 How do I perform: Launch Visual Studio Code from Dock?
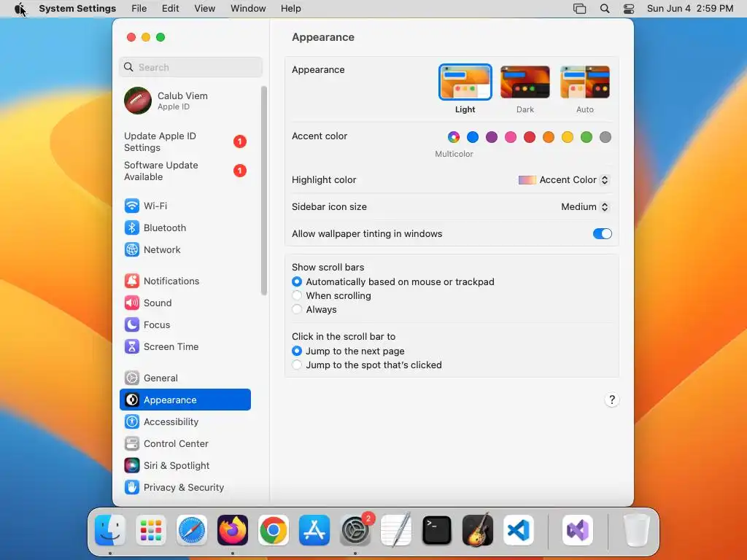pyautogui.click(x=519, y=530)
